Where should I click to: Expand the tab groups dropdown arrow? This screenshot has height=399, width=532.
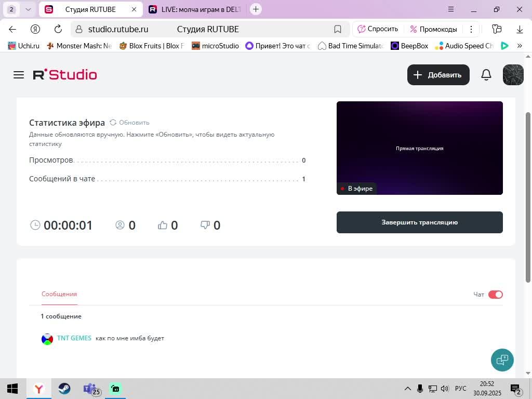tap(29, 9)
